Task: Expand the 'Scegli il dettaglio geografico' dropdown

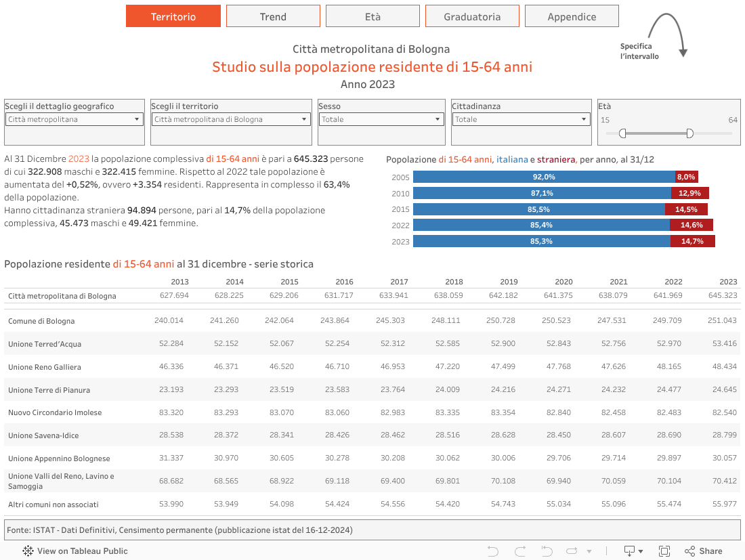Action: click(74, 119)
